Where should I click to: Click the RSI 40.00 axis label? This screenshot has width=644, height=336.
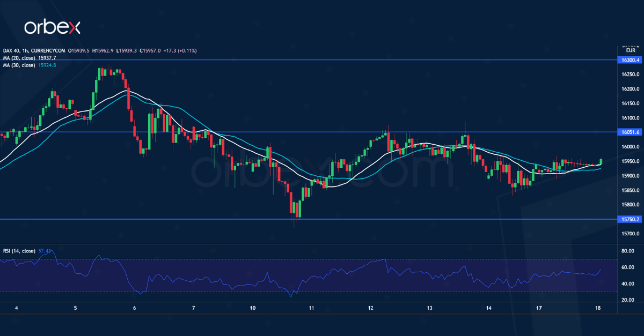tap(628, 283)
